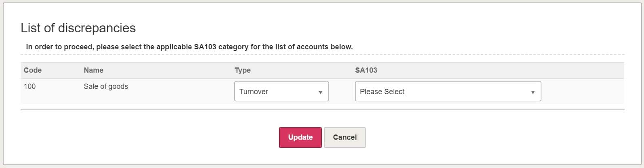Click the Turnover text in Type field
The width and height of the screenshot is (644, 168).
pyautogui.click(x=254, y=92)
